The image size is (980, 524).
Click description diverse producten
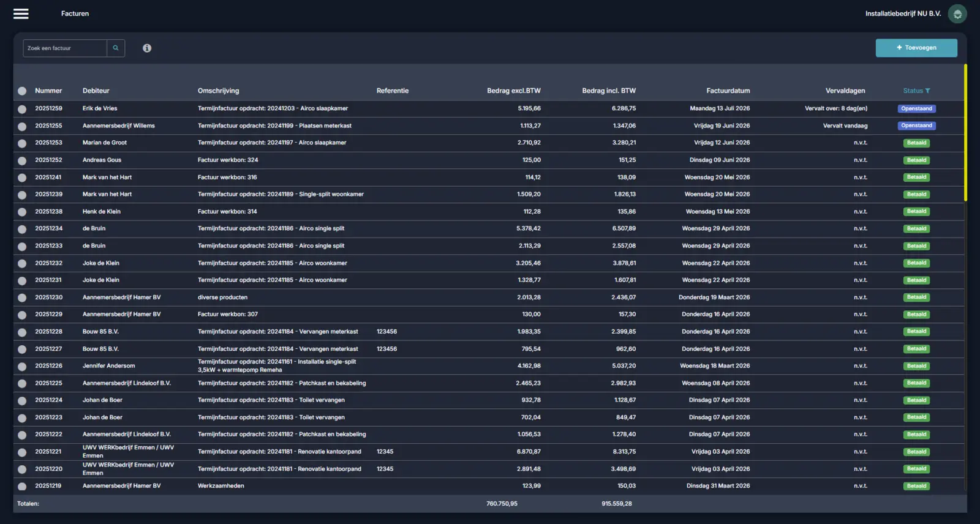click(222, 297)
